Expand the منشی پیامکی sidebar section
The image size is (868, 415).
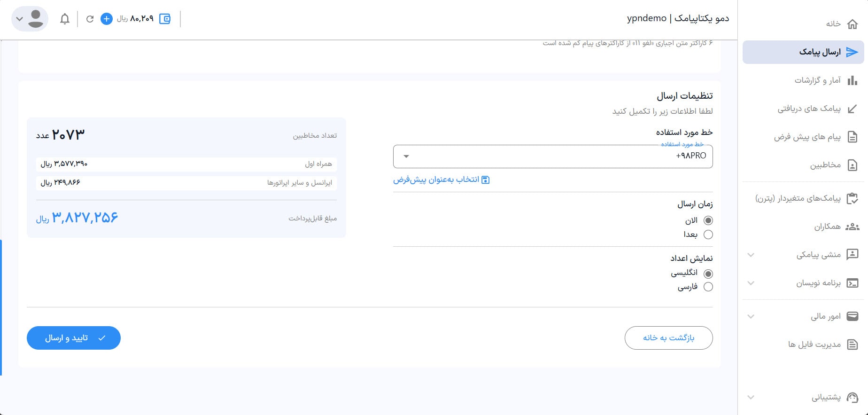[751, 255]
